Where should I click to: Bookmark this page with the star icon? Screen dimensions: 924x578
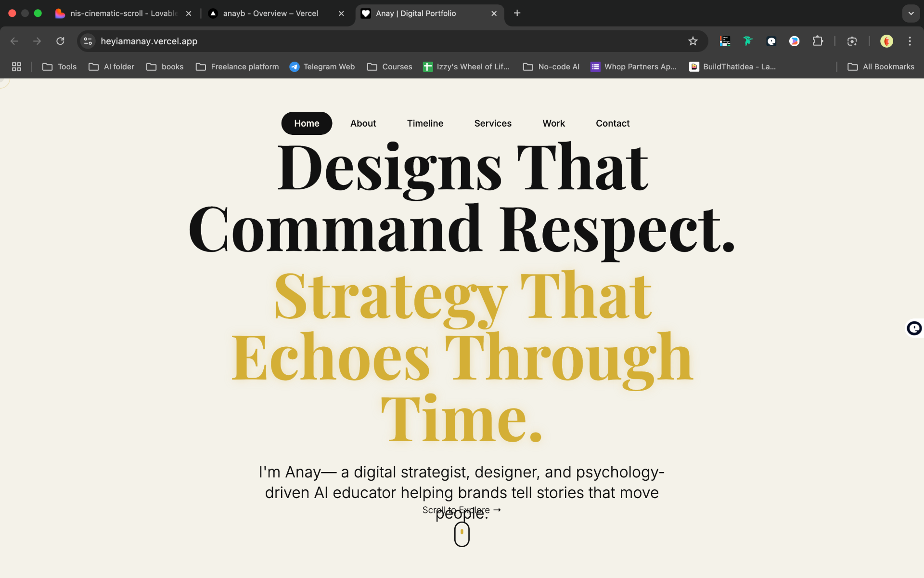point(693,41)
